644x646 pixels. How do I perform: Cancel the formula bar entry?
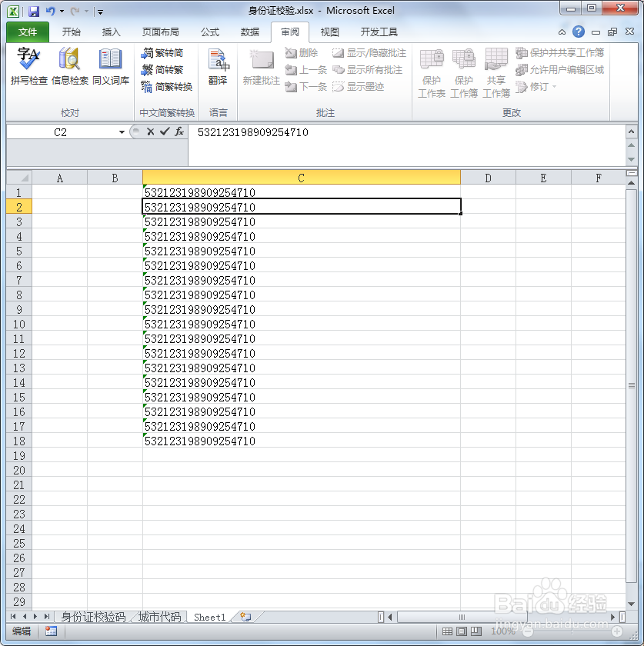(x=151, y=132)
